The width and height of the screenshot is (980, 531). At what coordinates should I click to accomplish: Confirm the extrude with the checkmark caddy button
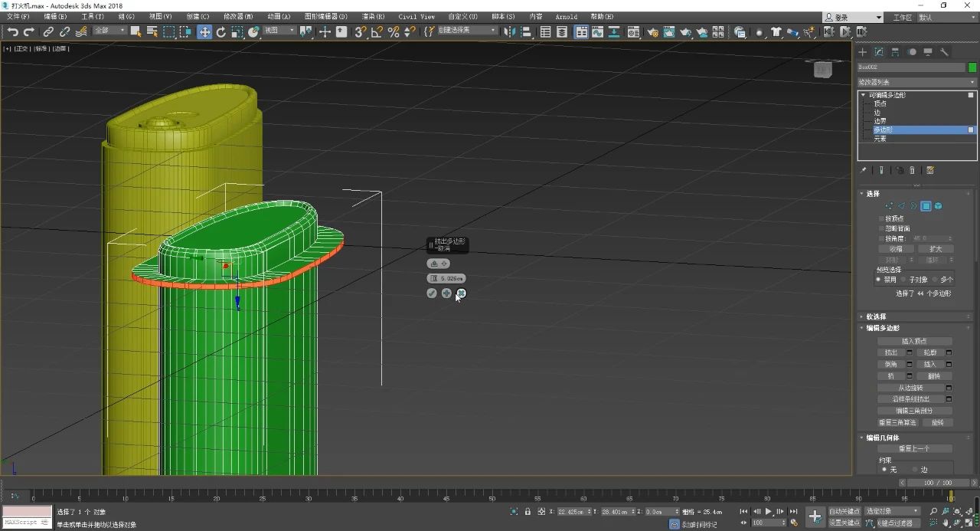click(432, 293)
